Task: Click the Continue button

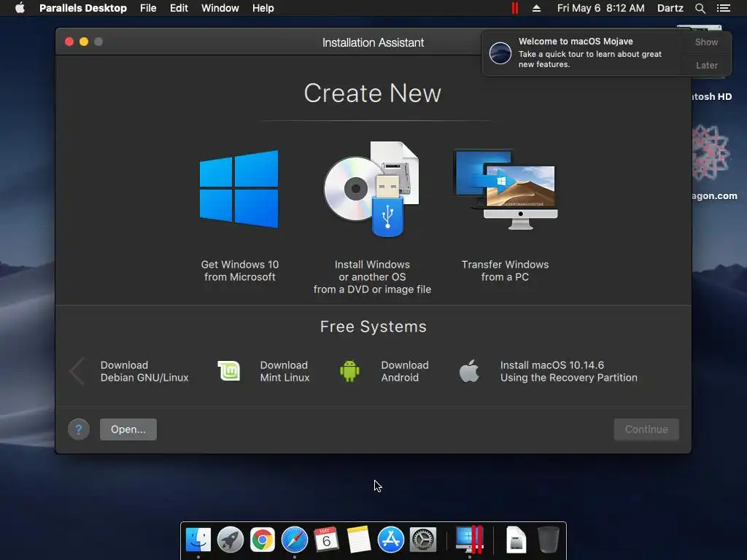Action: coord(646,429)
